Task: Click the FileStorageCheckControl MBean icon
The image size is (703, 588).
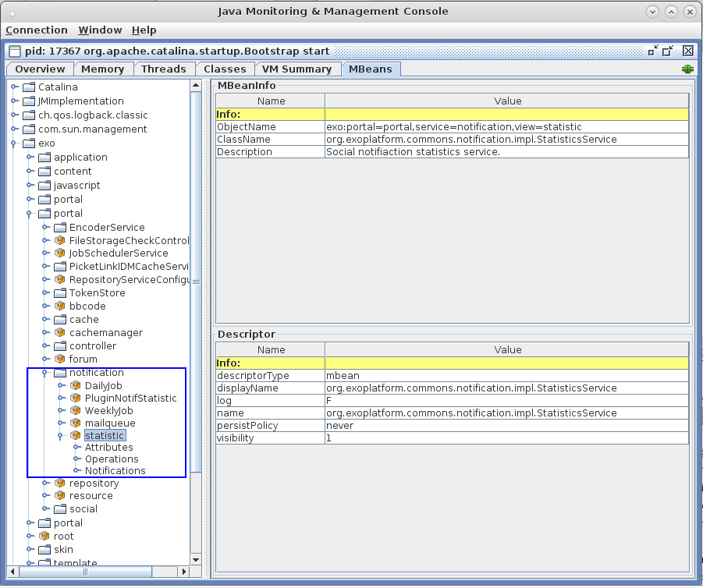Action: pyautogui.click(x=59, y=241)
